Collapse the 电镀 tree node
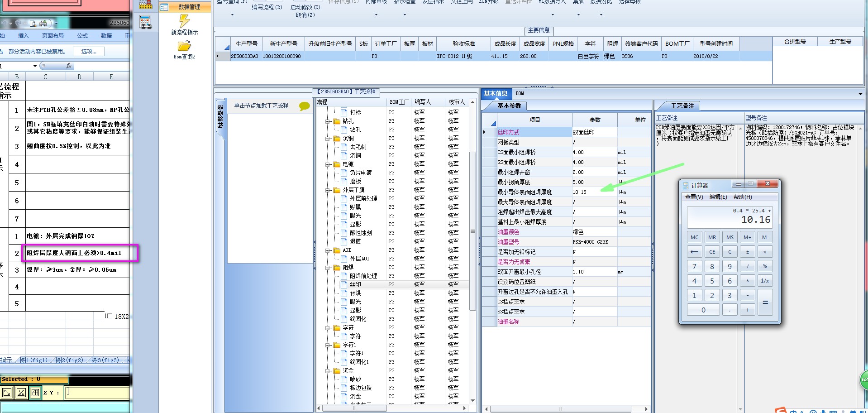 point(328,164)
